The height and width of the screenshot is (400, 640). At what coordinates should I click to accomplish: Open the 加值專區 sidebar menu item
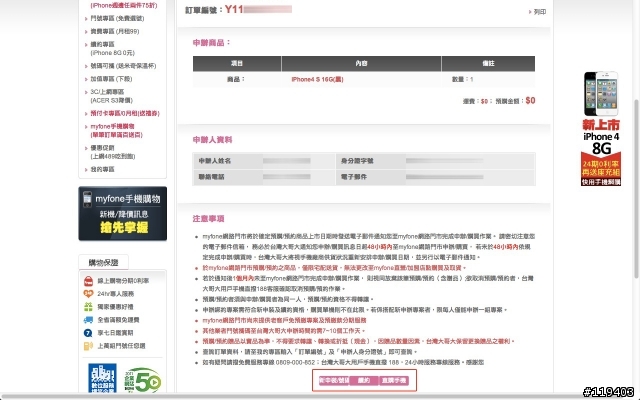(x=111, y=79)
